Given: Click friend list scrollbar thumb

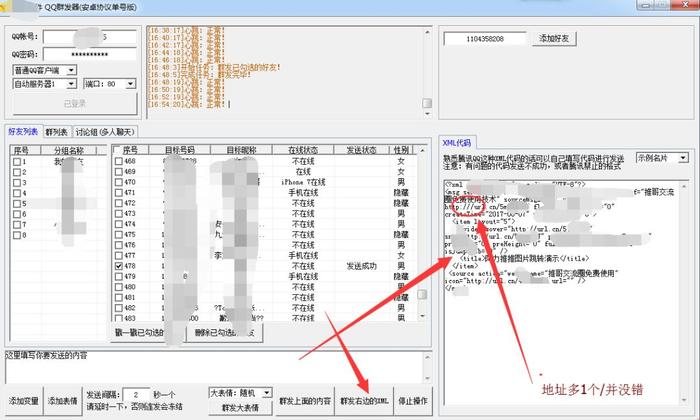Looking at the screenshot, I should pyautogui.click(x=422, y=295).
